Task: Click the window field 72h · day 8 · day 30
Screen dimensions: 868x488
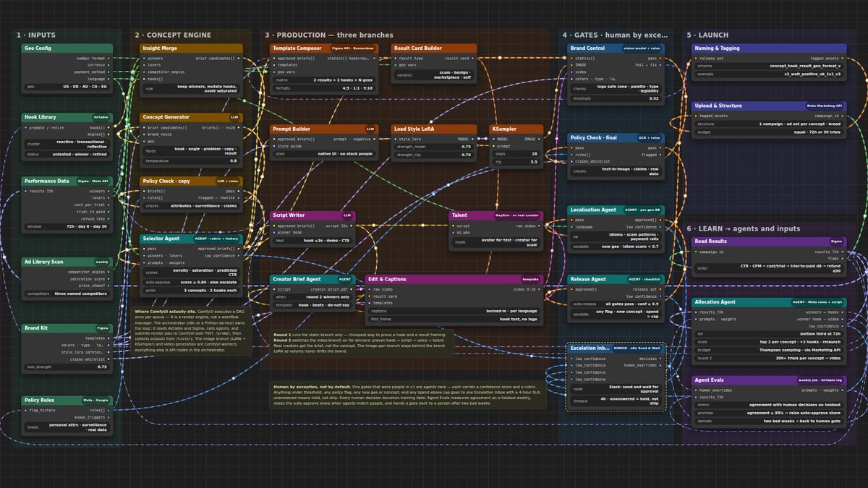Action: (67, 226)
